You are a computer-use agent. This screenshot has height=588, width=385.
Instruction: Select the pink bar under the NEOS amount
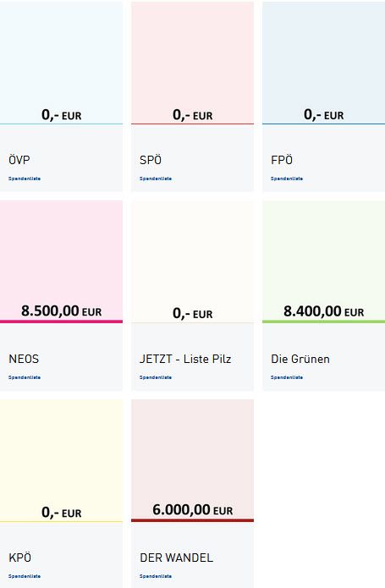(x=61, y=321)
